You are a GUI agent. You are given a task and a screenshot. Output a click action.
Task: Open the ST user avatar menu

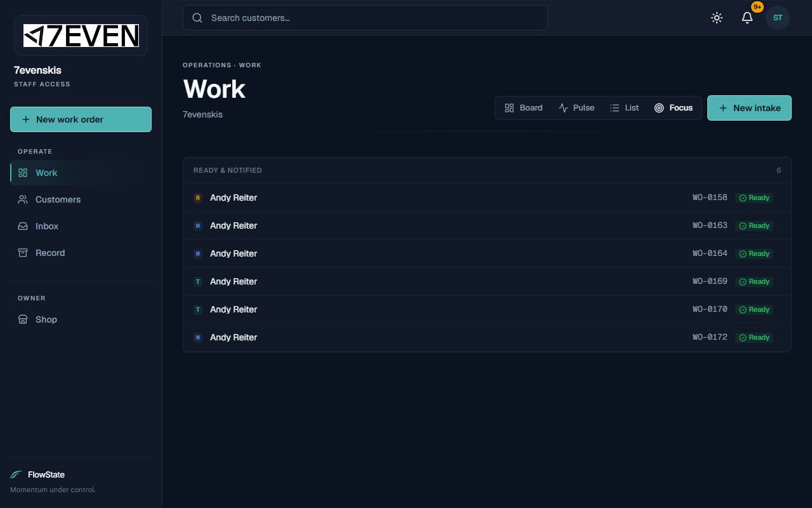tap(778, 18)
